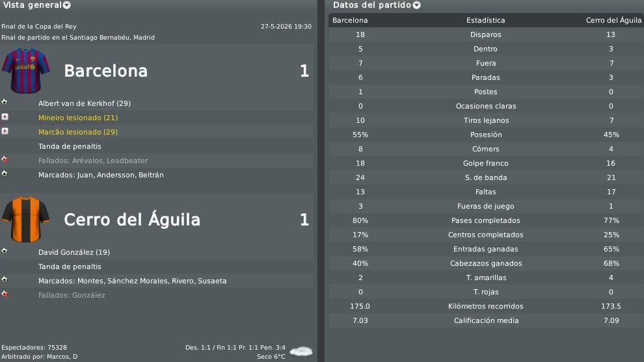Image resolution: width=644 pixels, height=362 pixels.
Task: Open the Datos del partido dropdown arrow
Action: point(416,5)
